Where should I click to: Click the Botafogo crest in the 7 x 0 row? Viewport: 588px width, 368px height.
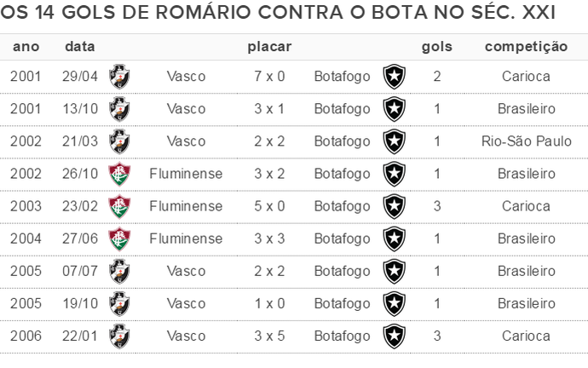(x=394, y=77)
